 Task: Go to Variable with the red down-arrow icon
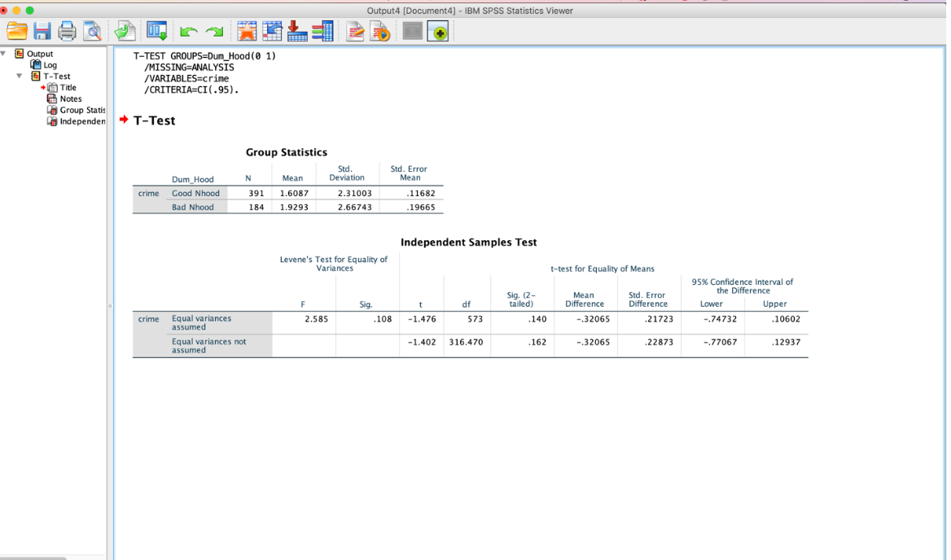pyautogui.click(x=296, y=31)
